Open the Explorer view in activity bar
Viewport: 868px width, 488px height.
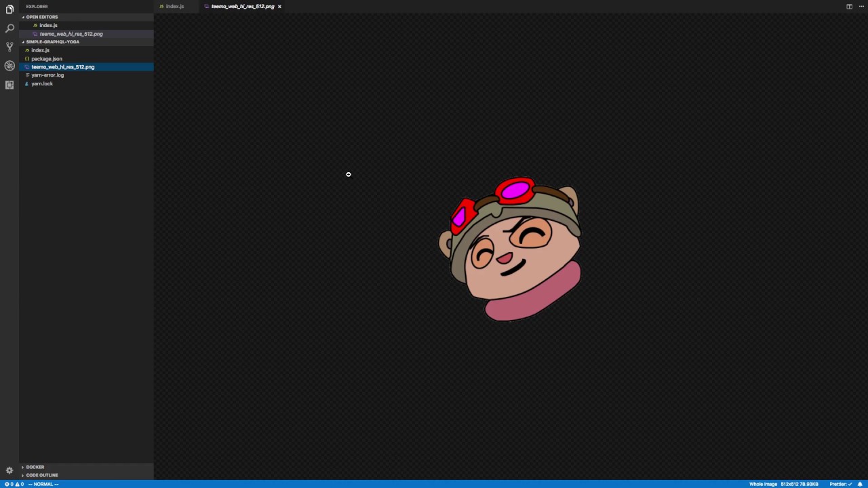click(x=9, y=9)
